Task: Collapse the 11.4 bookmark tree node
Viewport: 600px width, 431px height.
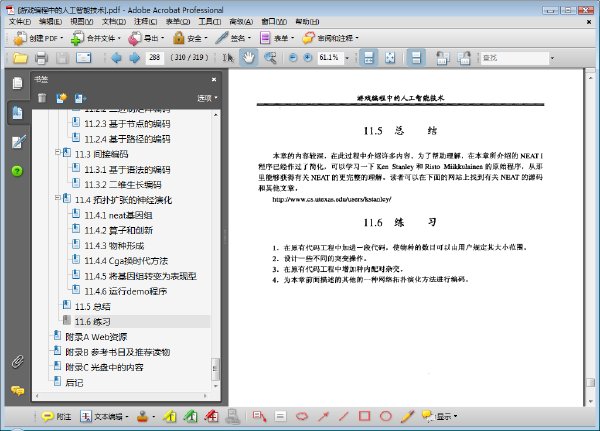Action: coord(57,198)
